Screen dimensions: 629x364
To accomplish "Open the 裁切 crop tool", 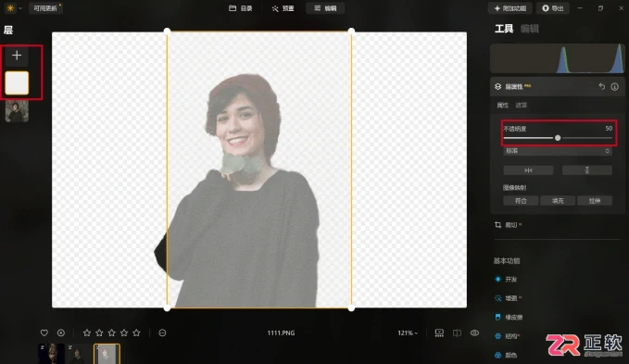I will point(508,225).
